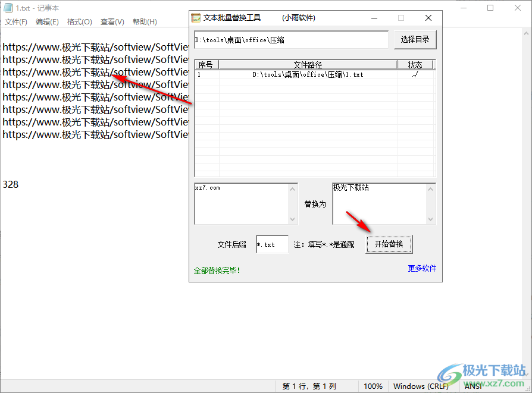
Task: Click the 替换为 label
Action: (315, 204)
